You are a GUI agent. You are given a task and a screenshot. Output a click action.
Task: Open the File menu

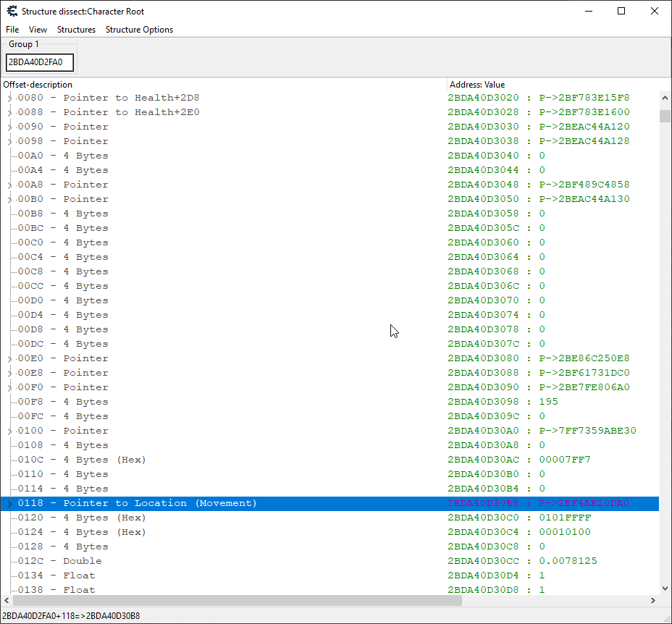coord(12,30)
